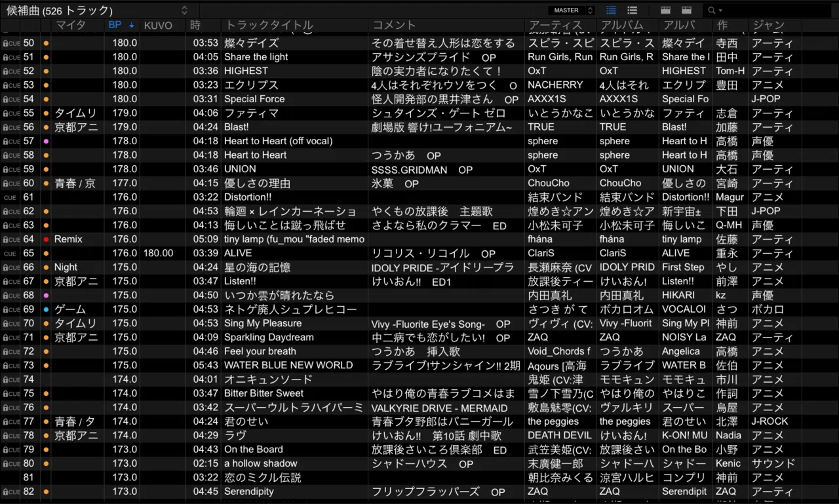Click the Remix tag cell

(68, 240)
